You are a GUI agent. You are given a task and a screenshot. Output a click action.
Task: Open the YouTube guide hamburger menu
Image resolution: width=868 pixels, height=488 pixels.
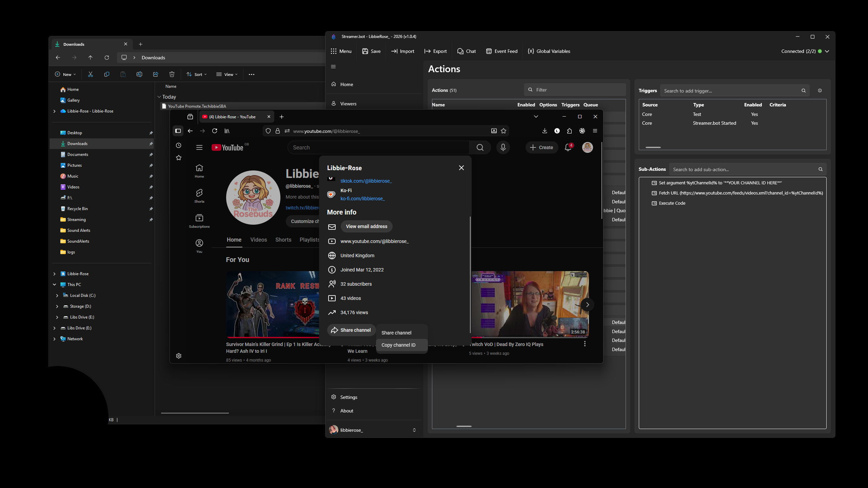pyautogui.click(x=199, y=147)
